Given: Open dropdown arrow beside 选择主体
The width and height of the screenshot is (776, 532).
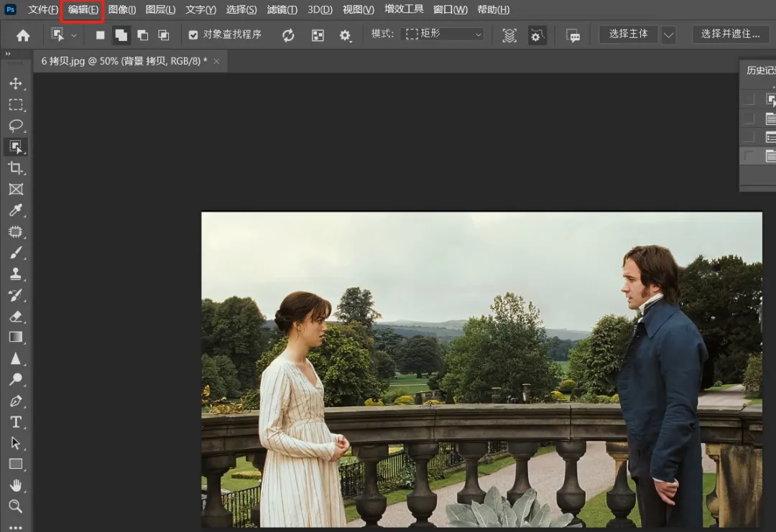Looking at the screenshot, I should pos(669,34).
